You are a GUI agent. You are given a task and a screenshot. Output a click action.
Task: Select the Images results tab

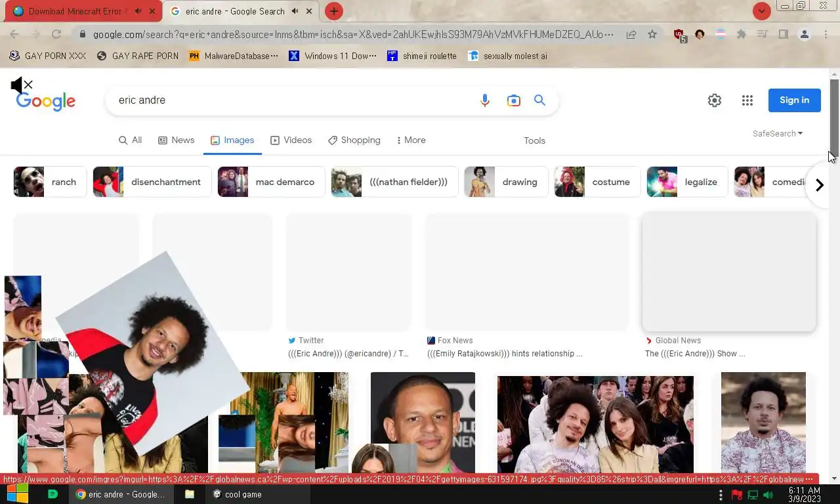pyautogui.click(x=232, y=140)
